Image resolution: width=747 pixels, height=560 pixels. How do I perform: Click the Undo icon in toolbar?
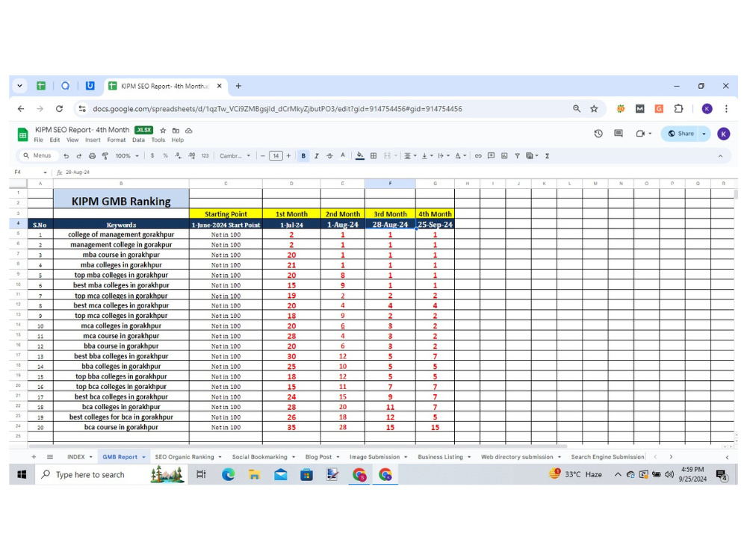(66, 156)
